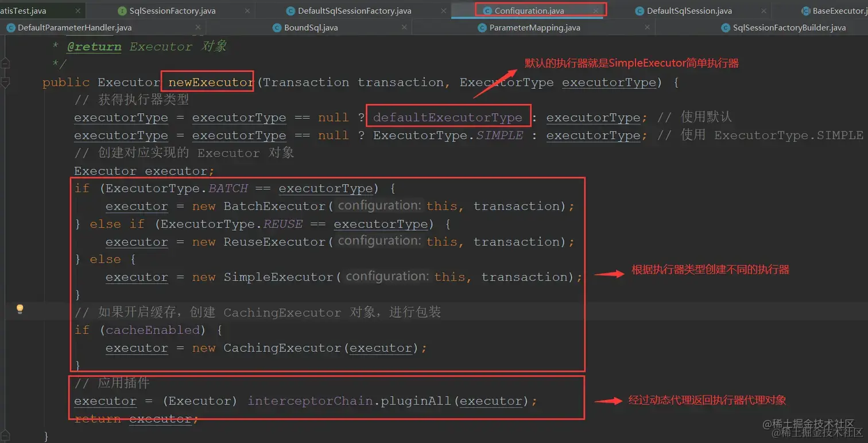Click the ReuseExecutor constructor call

click(274, 242)
